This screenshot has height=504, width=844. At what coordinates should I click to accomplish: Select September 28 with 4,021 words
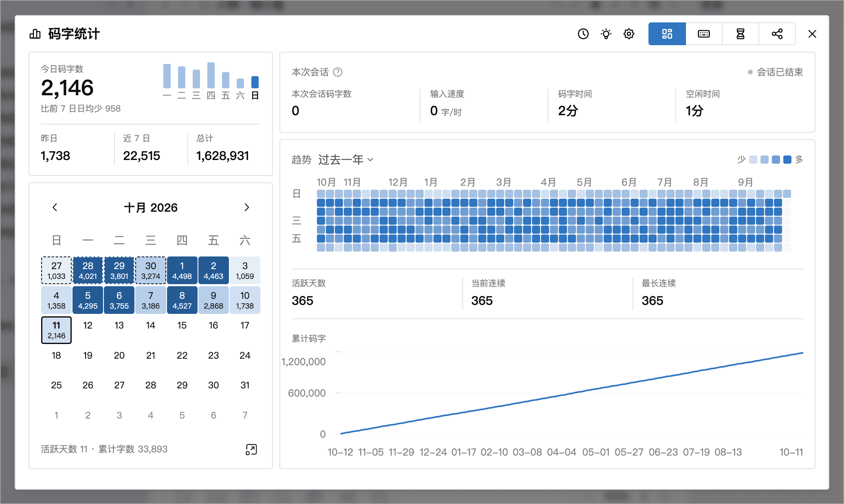(88, 270)
